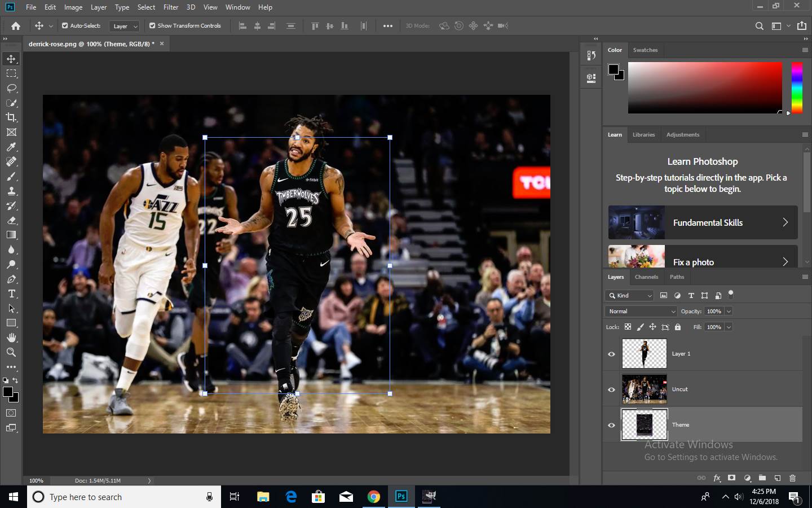The width and height of the screenshot is (812, 508).
Task: Switch to the Adjustments tab
Action: coord(682,135)
